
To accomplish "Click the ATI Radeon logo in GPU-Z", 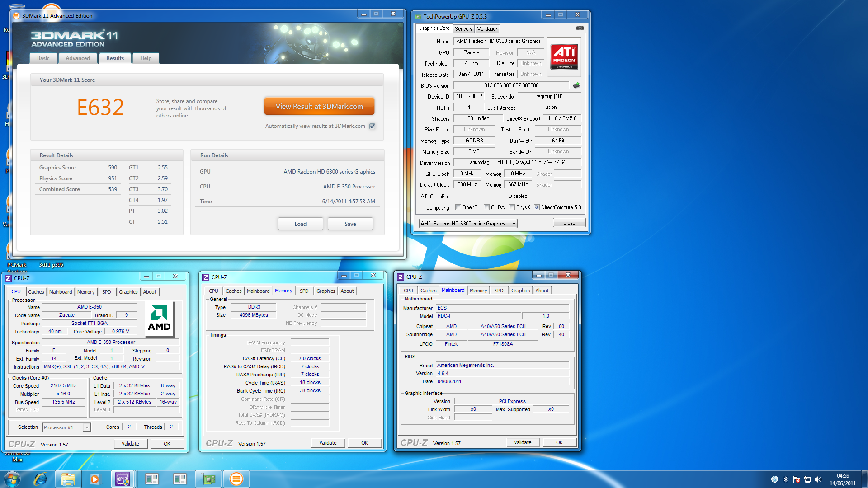I will click(x=564, y=57).
